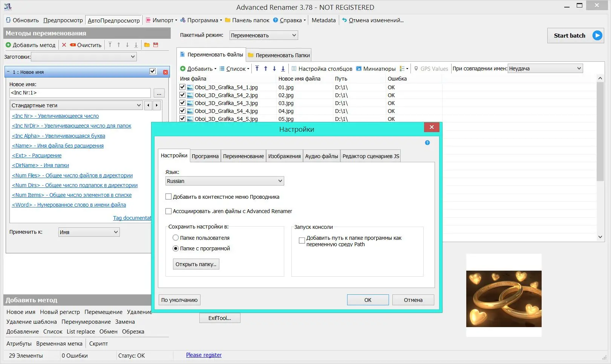This screenshot has height=364, width=611.
Task: Switch to Переименование tab in settings
Action: 243,156
